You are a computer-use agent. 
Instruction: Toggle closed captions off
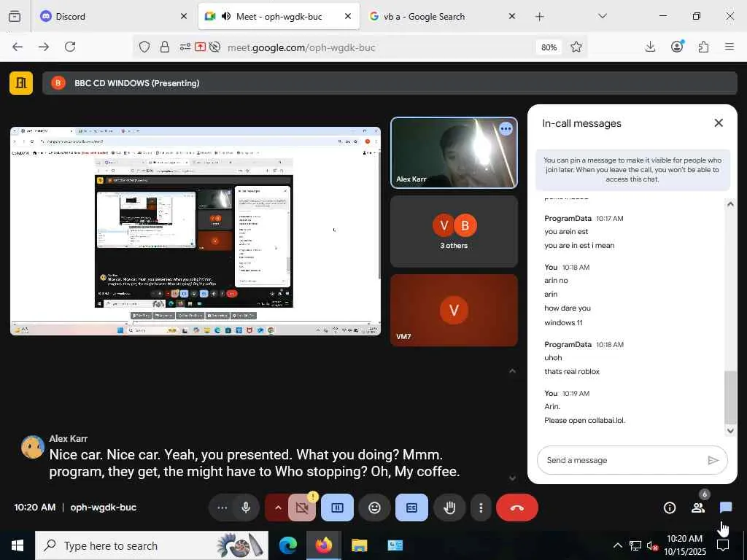411,507
